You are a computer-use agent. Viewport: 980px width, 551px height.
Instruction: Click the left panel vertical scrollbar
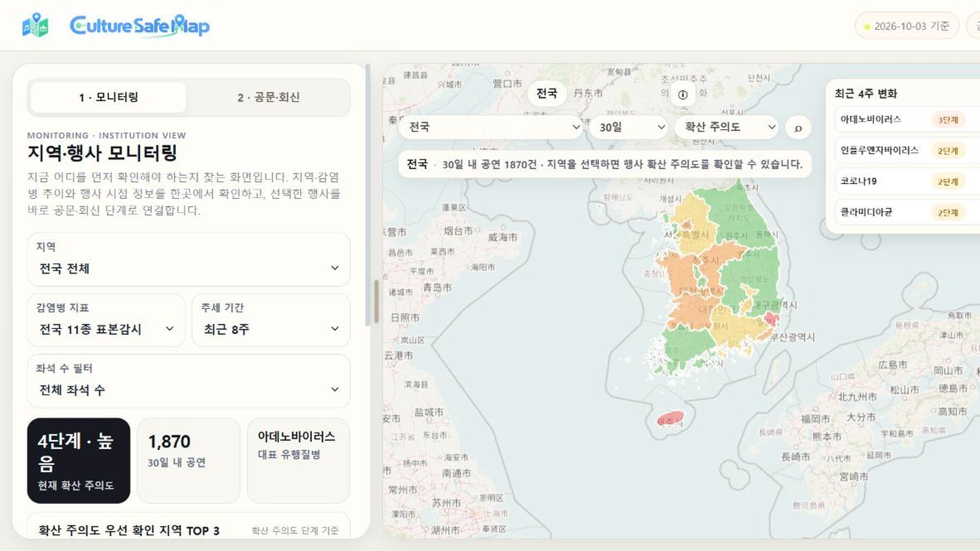coord(367,195)
